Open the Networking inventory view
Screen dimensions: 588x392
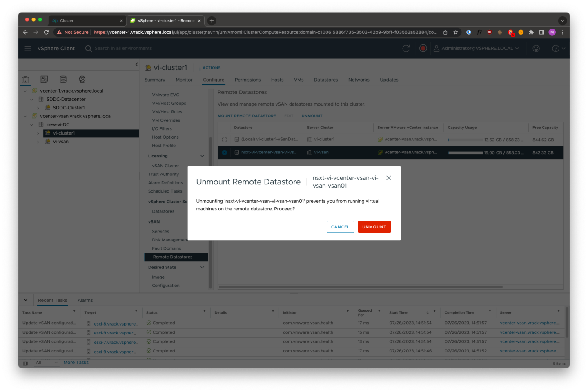pos(82,79)
